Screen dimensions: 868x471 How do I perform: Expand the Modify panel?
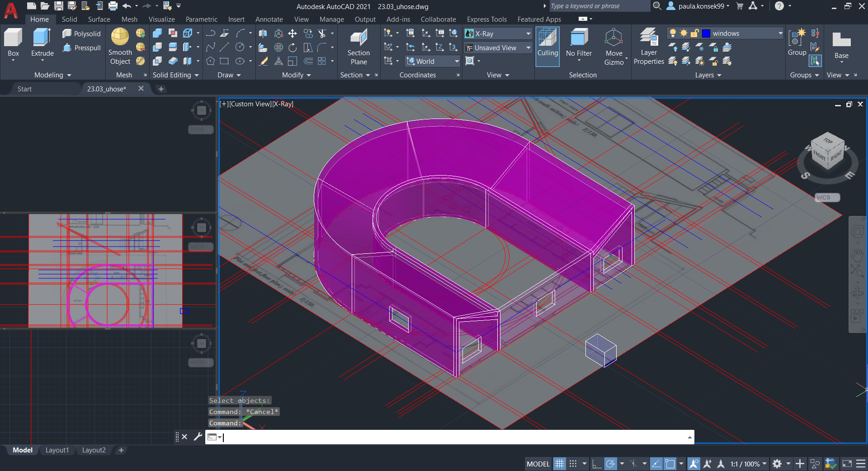[296, 75]
